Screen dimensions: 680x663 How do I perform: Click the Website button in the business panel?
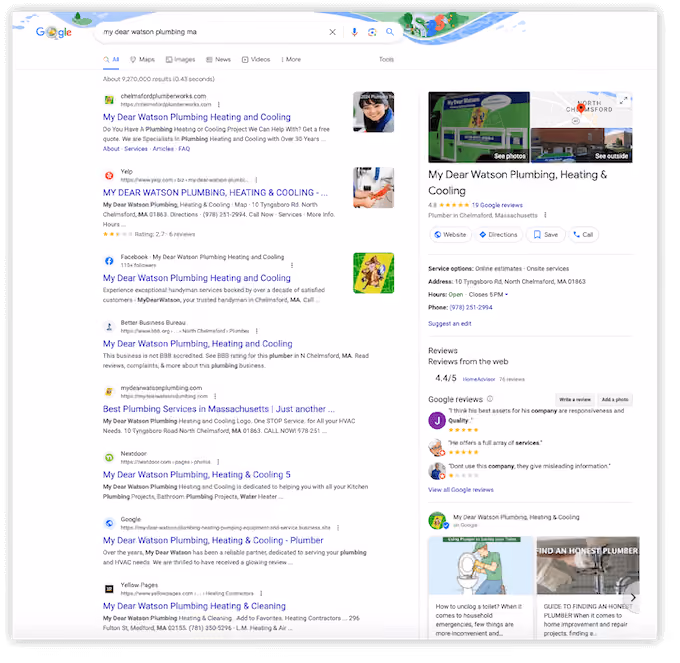[450, 235]
